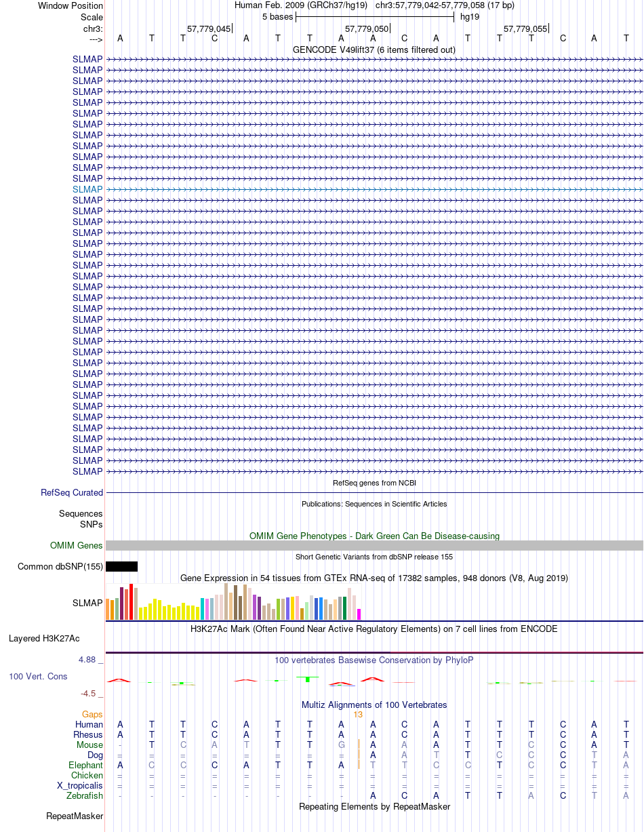Click the Sequences label under Publications
The width and height of the screenshot is (644, 832).
81,514
